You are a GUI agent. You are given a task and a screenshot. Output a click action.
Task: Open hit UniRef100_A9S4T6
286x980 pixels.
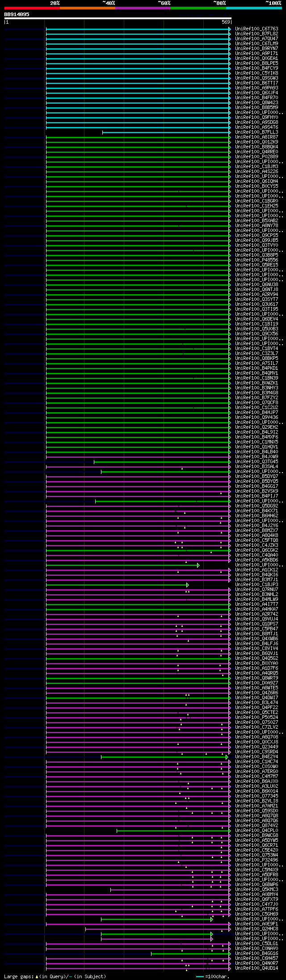pyautogui.click(x=257, y=127)
